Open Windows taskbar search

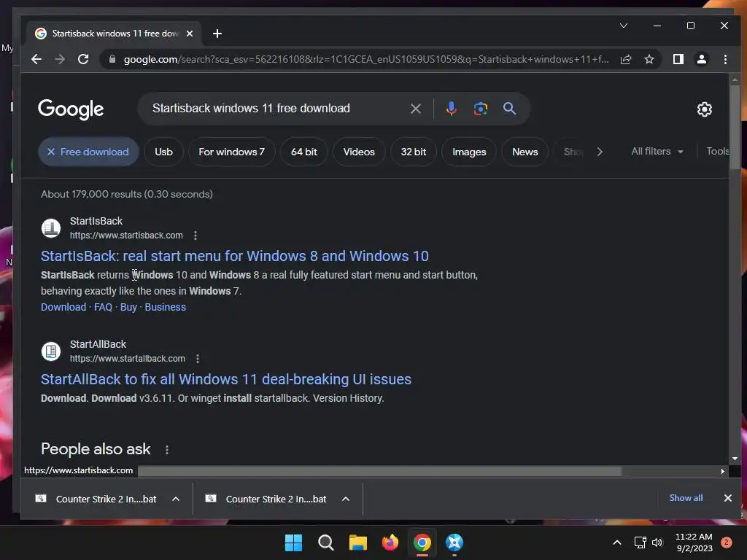[326, 542]
